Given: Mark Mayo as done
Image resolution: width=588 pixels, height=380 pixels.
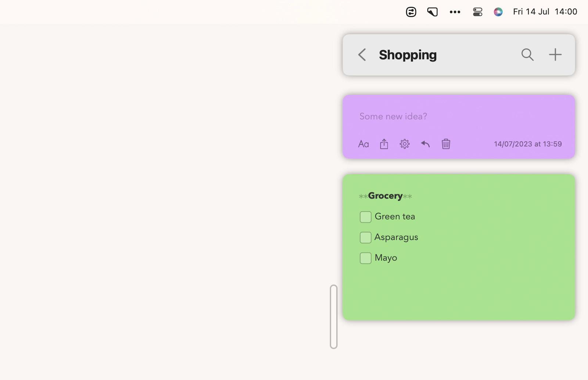Looking at the screenshot, I should tap(366, 258).
